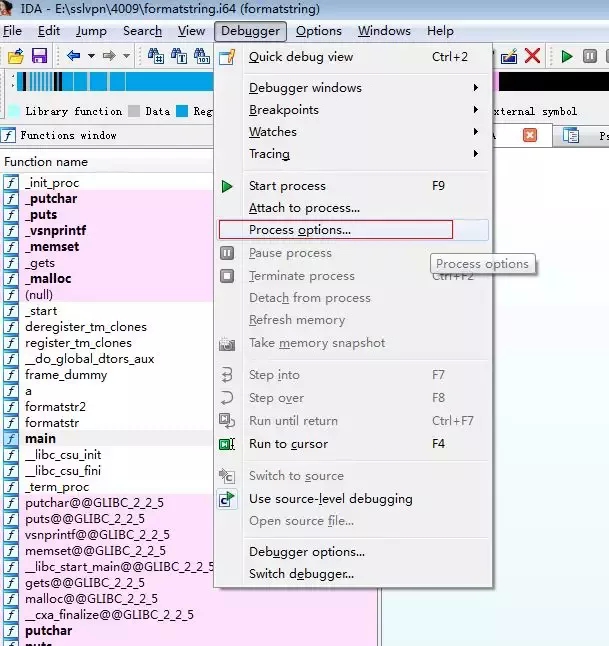Expand the Watches submenu
This screenshot has width=609, height=646.
(x=354, y=132)
